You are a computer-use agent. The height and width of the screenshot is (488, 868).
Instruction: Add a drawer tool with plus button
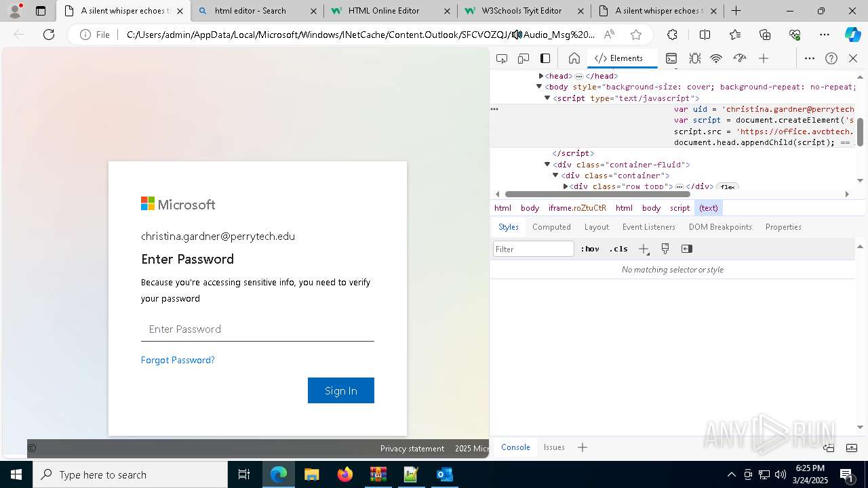click(583, 447)
